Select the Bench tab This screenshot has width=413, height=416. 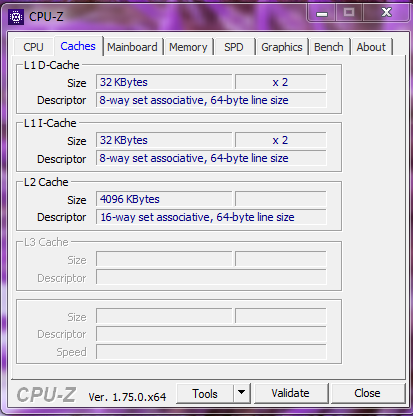pos(329,47)
